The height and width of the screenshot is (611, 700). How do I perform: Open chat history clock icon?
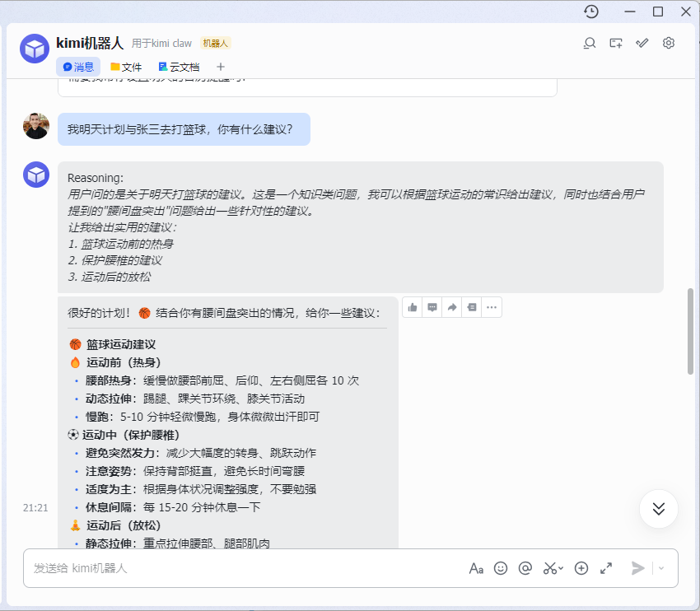tap(591, 12)
